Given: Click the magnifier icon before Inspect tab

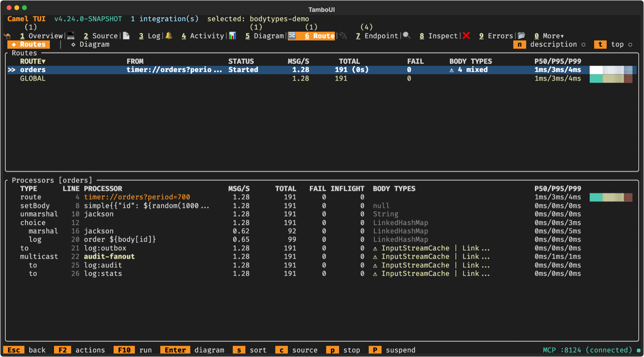Looking at the screenshot, I should (x=407, y=36).
